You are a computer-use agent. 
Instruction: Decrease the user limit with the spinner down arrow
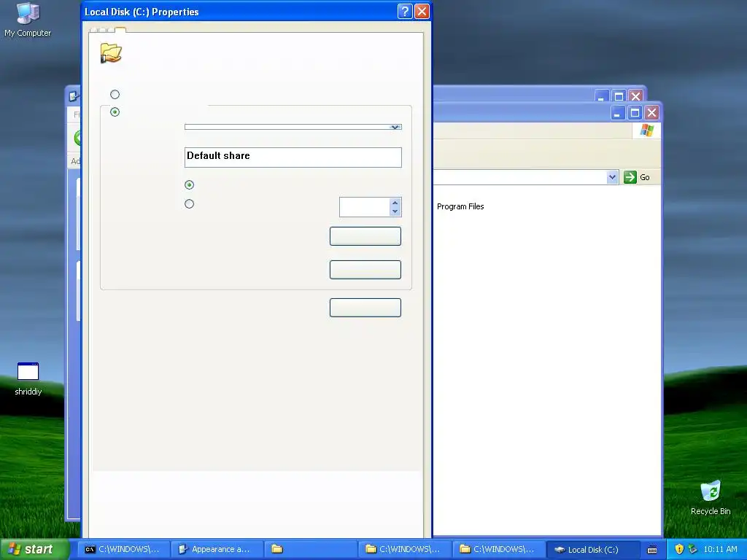(x=395, y=211)
